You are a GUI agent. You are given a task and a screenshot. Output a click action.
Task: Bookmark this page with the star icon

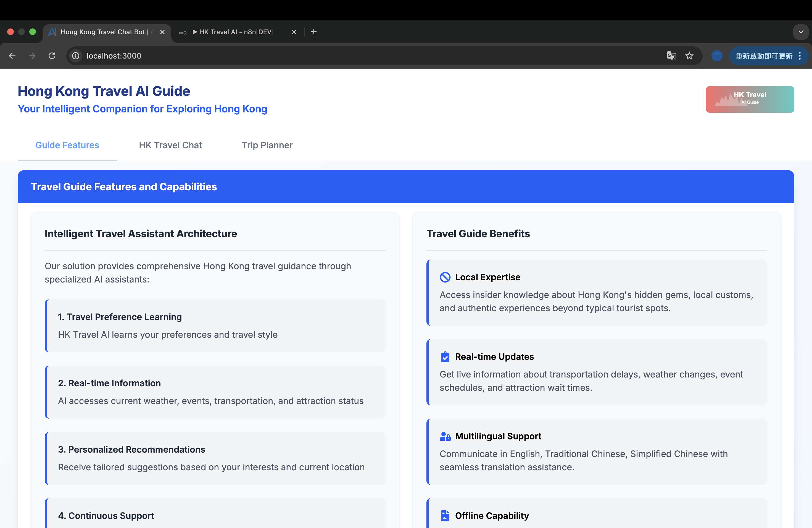click(689, 56)
